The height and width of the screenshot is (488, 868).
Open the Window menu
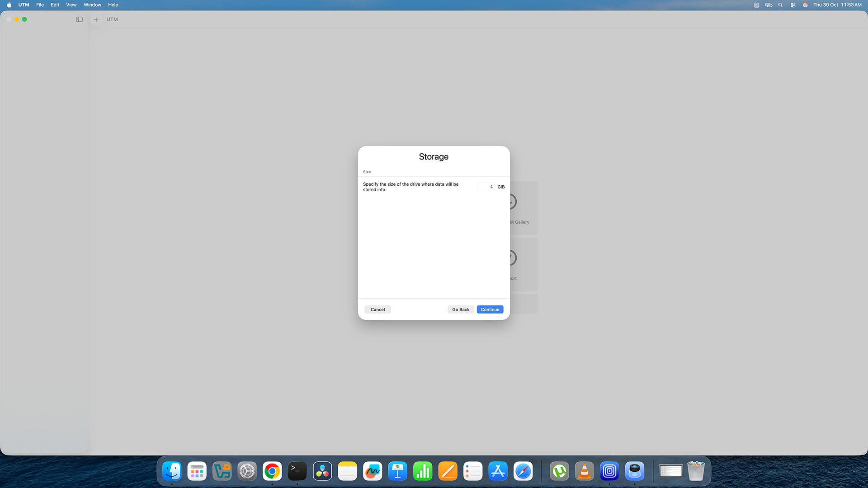[92, 5]
